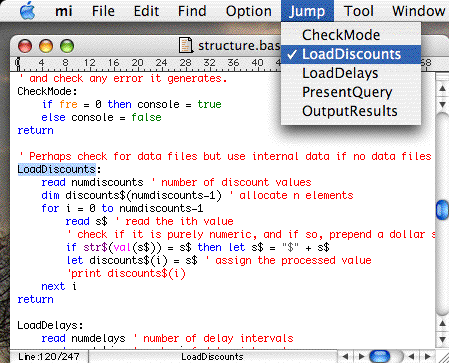Jump to LoadDelays subroutine
The width and height of the screenshot is (449, 363).
[351, 73]
